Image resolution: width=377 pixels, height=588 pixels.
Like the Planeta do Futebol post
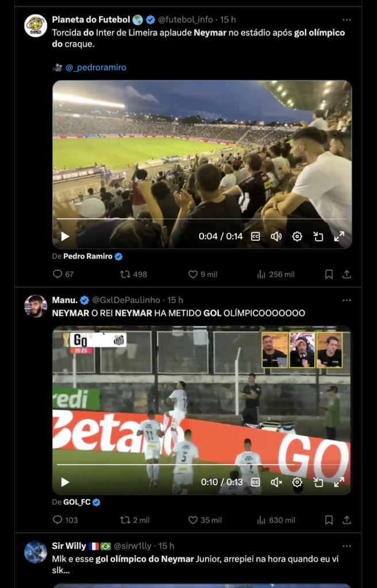click(193, 274)
